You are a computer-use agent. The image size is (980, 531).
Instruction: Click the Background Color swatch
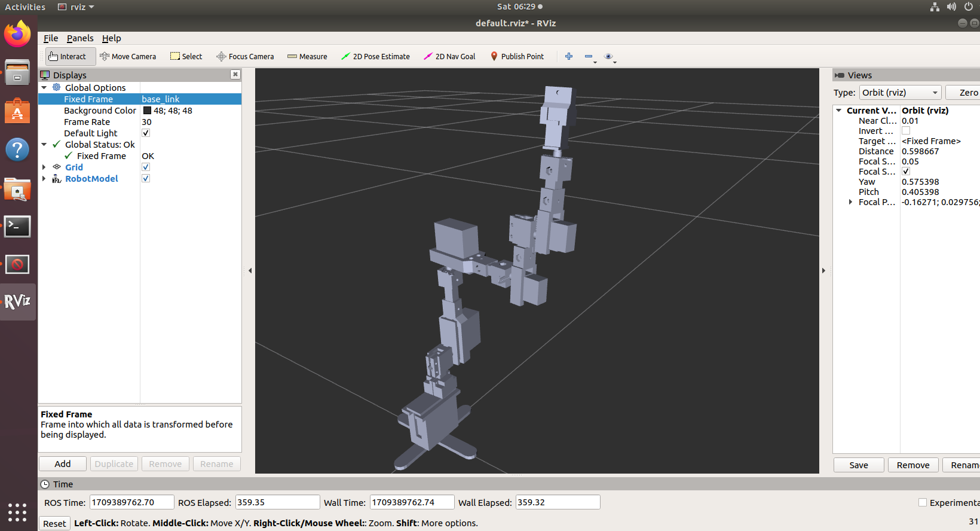tap(147, 110)
